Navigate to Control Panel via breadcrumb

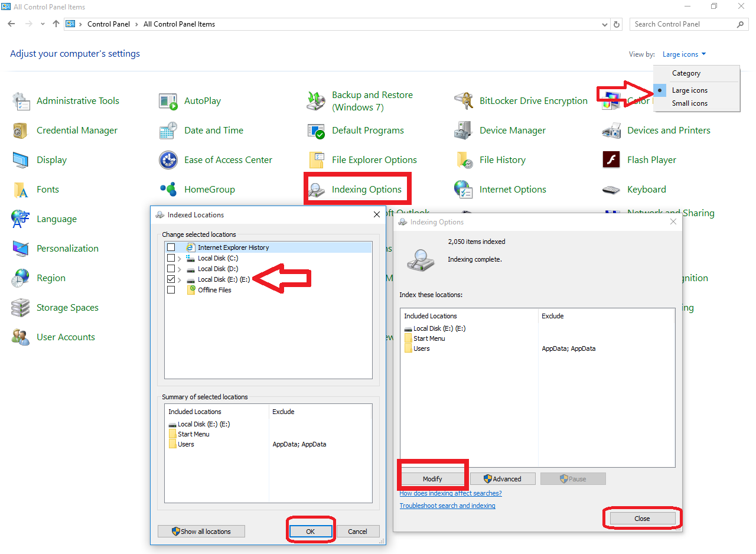pyautogui.click(x=109, y=24)
